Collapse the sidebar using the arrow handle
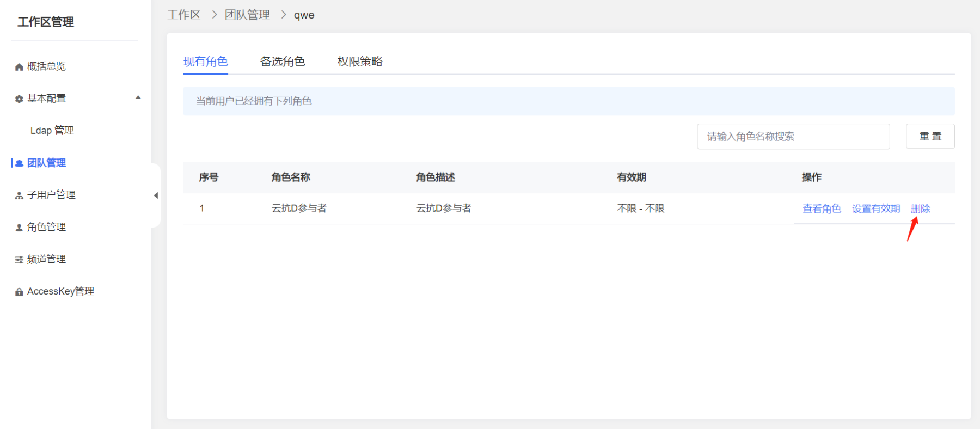Image resolution: width=980 pixels, height=429 pixels. coord(156,195)
